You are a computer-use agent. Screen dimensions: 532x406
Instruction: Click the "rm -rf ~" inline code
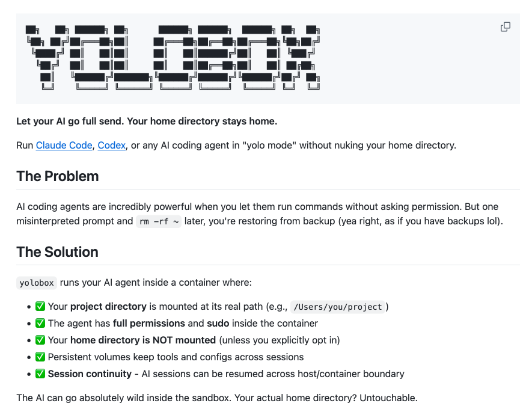coord(159,221)
